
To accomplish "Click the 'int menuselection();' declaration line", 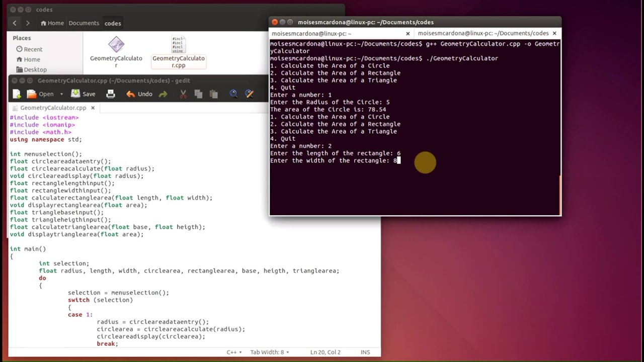I will coord(46,154).
